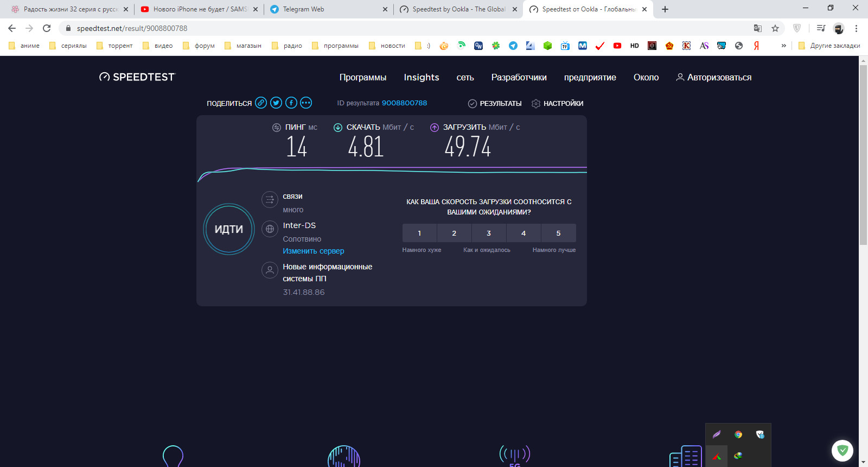Copy the result link via the share link icon

261,103
